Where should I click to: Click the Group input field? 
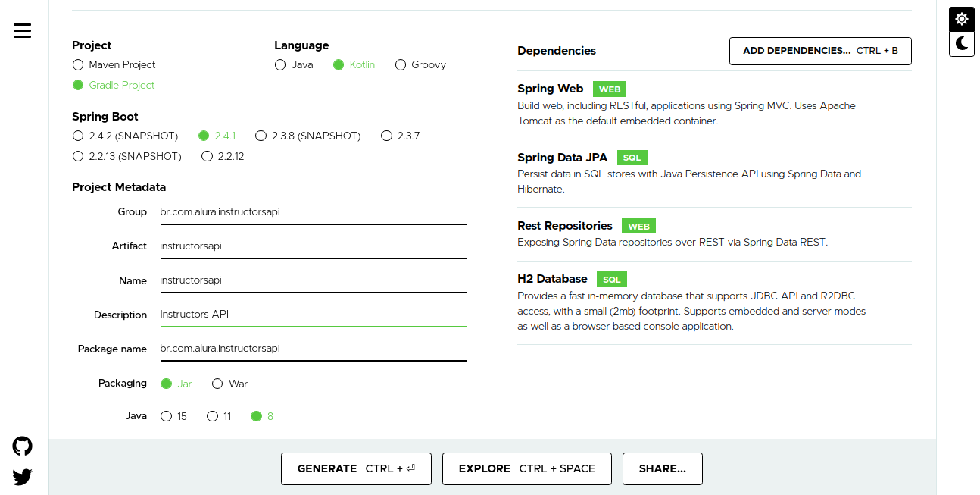(312, 212)
